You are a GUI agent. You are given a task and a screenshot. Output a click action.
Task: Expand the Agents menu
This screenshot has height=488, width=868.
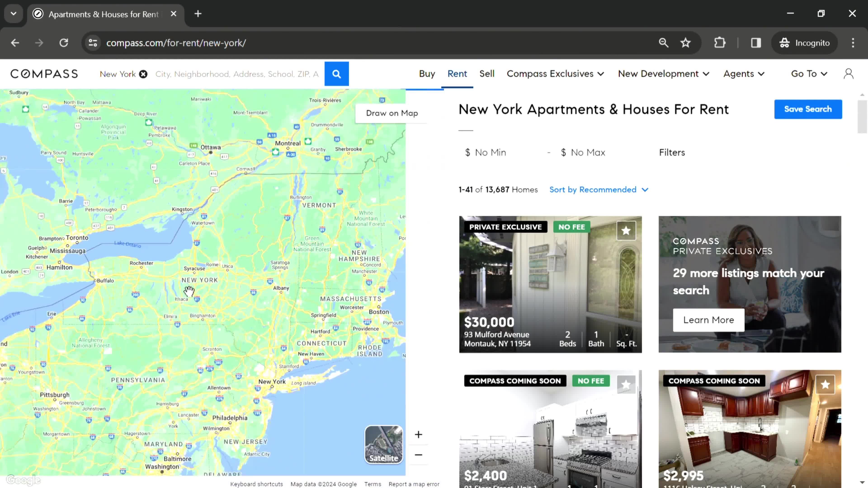click(744, 74)
